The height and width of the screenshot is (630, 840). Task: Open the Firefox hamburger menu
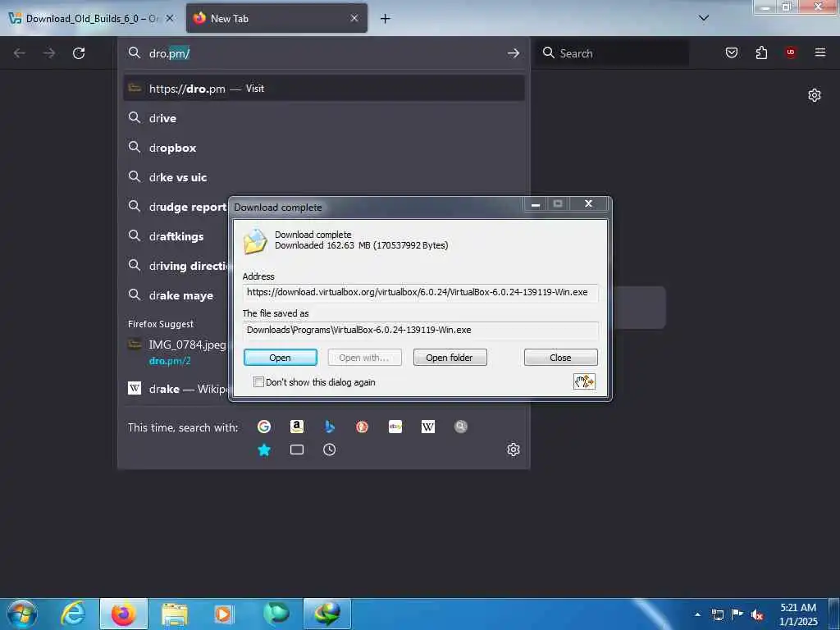tap(819, 52)
